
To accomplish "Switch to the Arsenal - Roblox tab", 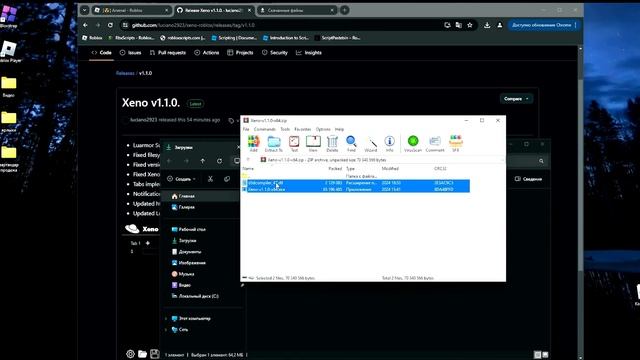I will [131, 10].
